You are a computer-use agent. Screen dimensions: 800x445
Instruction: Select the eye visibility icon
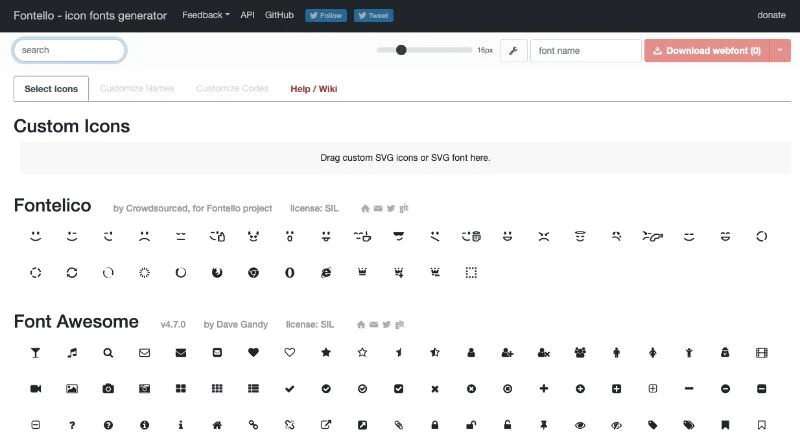click(x=580, y=425)
